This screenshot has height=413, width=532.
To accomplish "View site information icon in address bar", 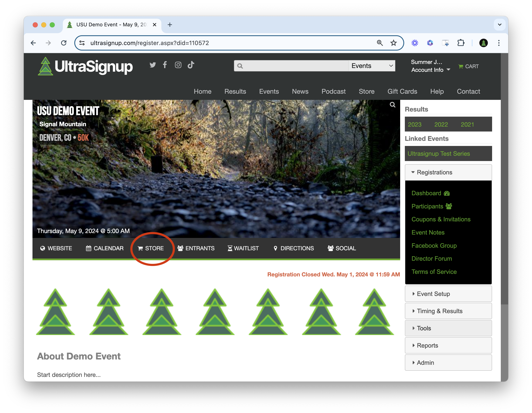I will 82,43.
